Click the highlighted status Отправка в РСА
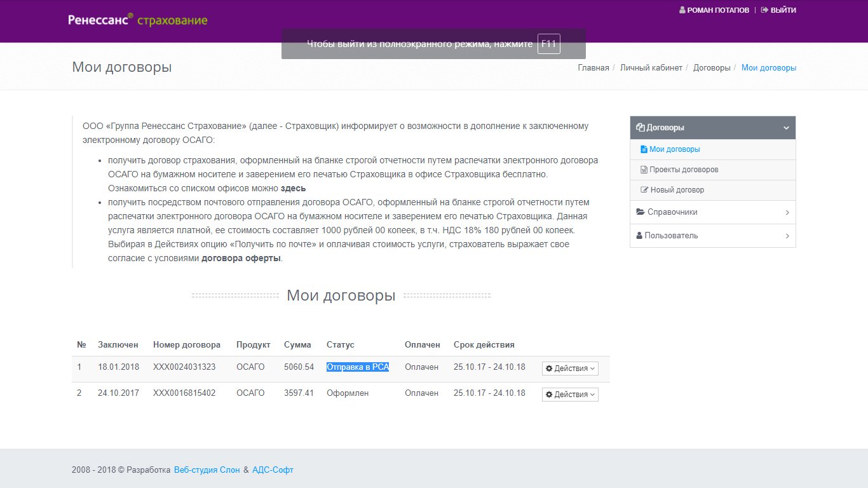 (358, 367)
